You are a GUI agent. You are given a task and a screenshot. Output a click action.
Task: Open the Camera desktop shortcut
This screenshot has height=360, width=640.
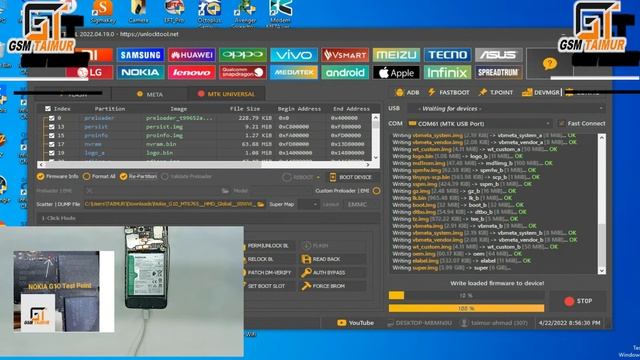(138, 11)
